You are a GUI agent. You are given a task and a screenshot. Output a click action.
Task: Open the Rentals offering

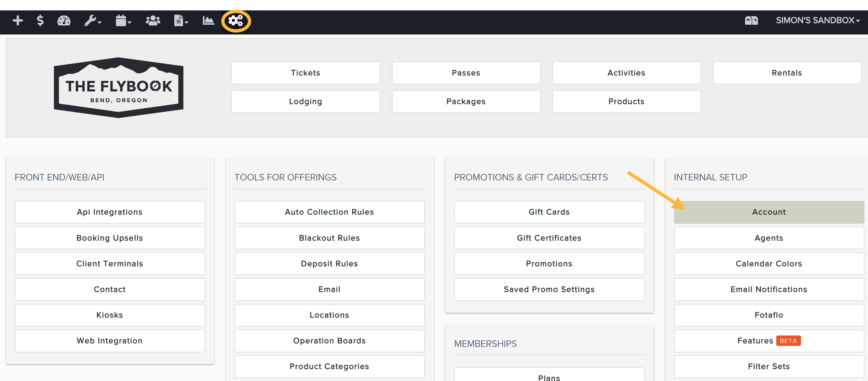coord(786,73)
